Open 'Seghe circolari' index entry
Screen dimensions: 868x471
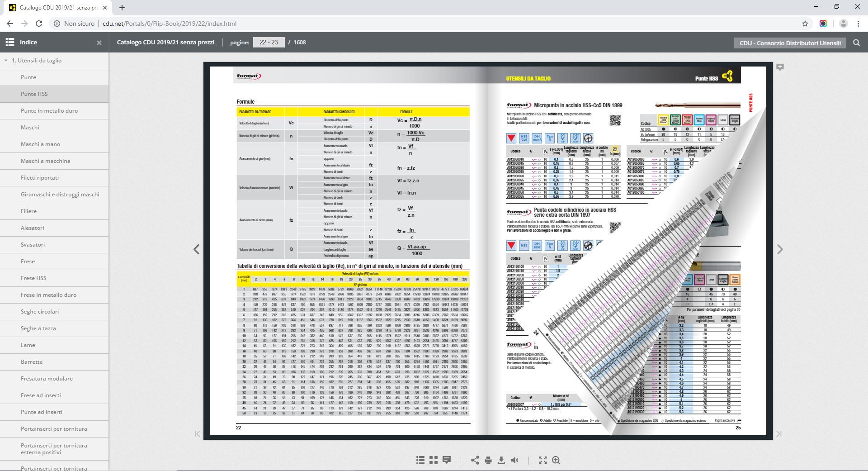54,312
